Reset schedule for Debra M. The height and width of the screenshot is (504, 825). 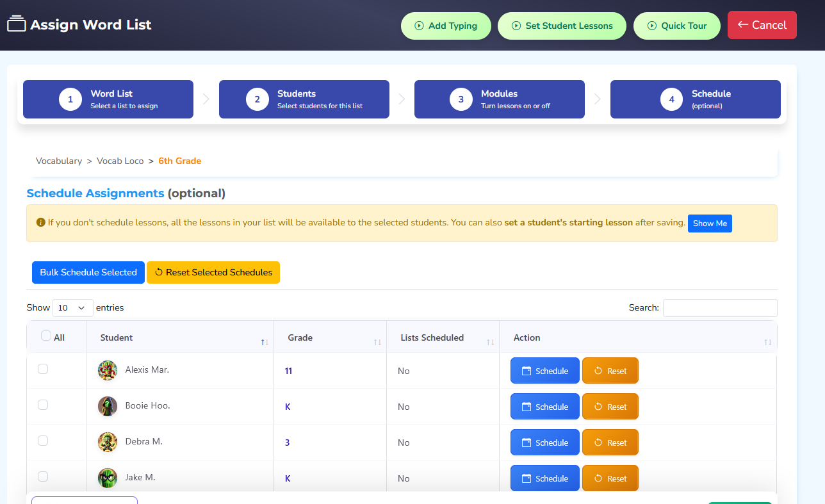pyautogui.click(x=610, y=443)
